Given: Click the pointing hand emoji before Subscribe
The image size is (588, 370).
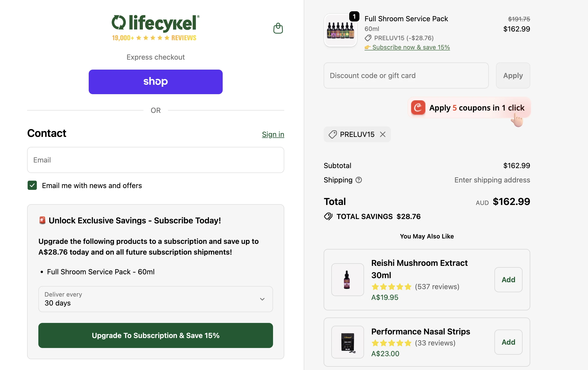Looking at the screenshot, I should (x=368, y=47).
